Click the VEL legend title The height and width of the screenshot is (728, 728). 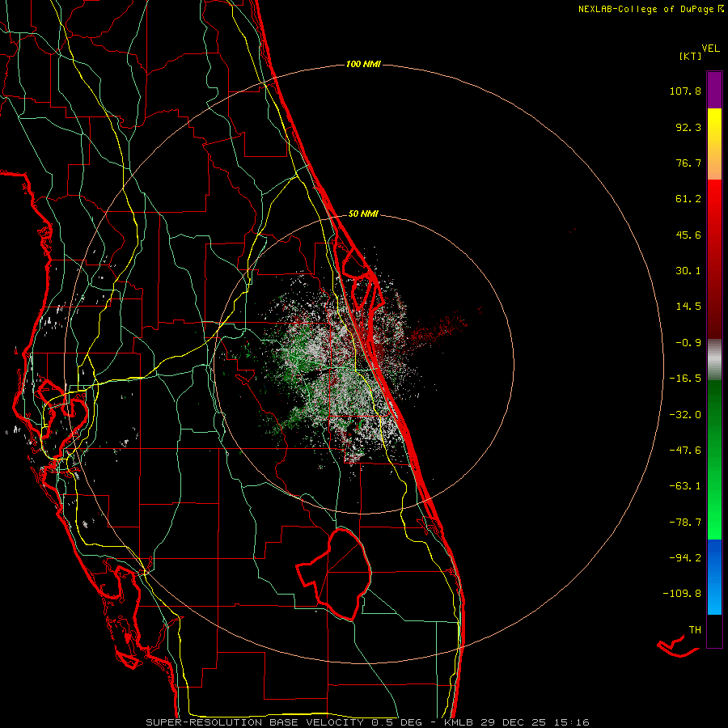(x=711, y=49)
